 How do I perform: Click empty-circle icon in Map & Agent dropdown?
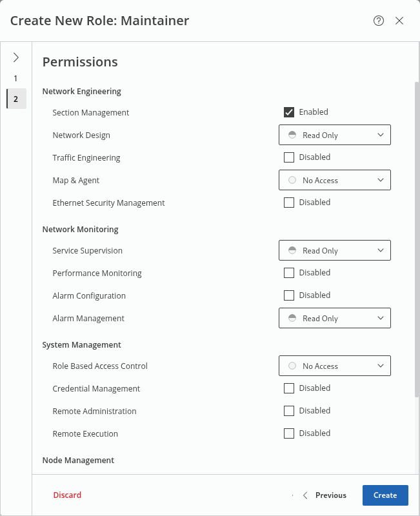point(292,181)
